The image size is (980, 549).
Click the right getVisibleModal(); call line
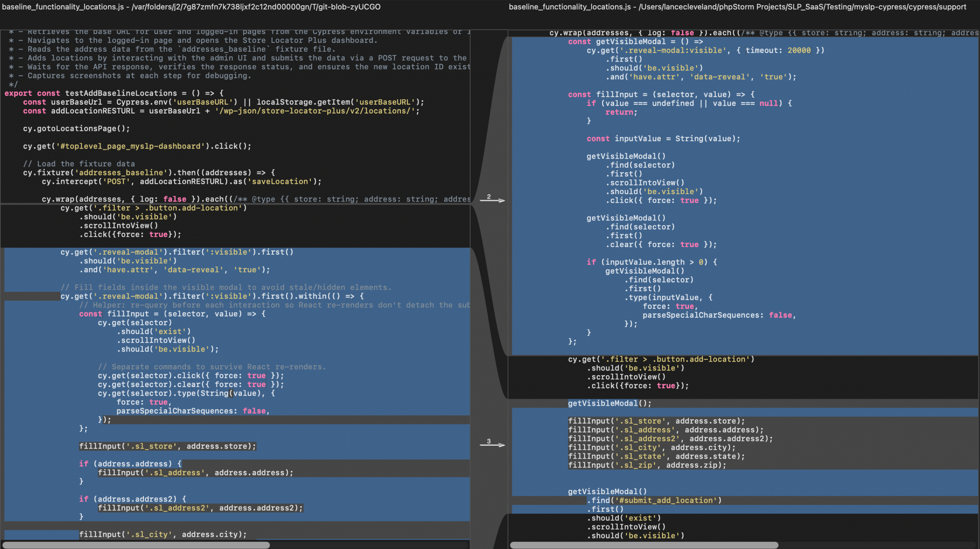point(609,403)
